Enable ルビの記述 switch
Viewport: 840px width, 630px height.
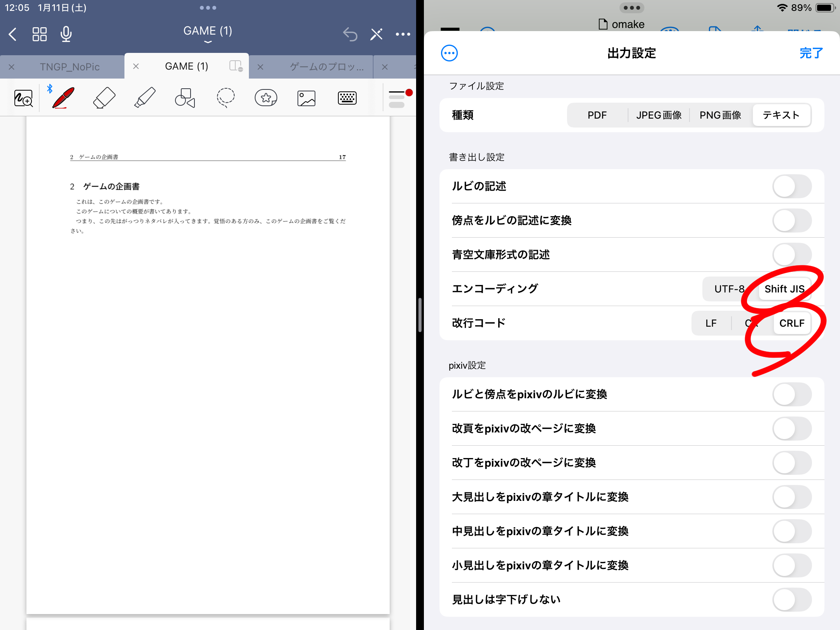[792, 187]
